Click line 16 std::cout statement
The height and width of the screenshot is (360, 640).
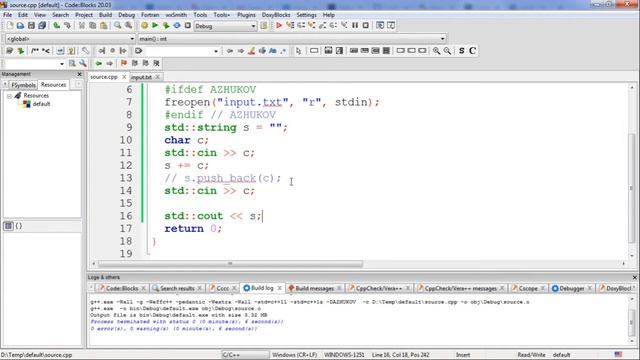pos(213,216)
